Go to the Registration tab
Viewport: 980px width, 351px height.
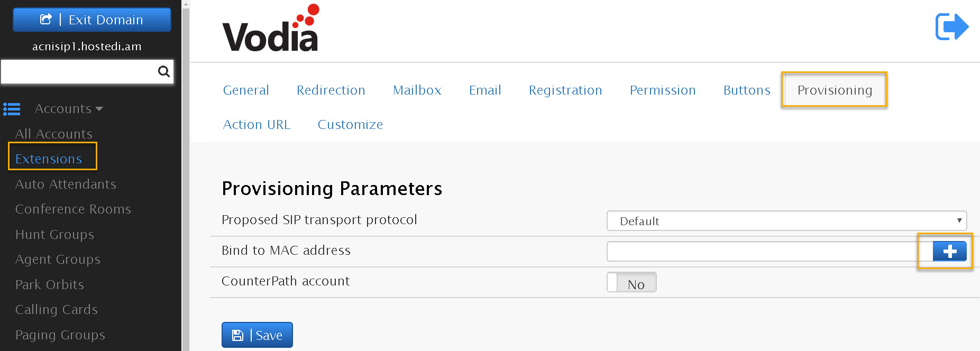565,90
